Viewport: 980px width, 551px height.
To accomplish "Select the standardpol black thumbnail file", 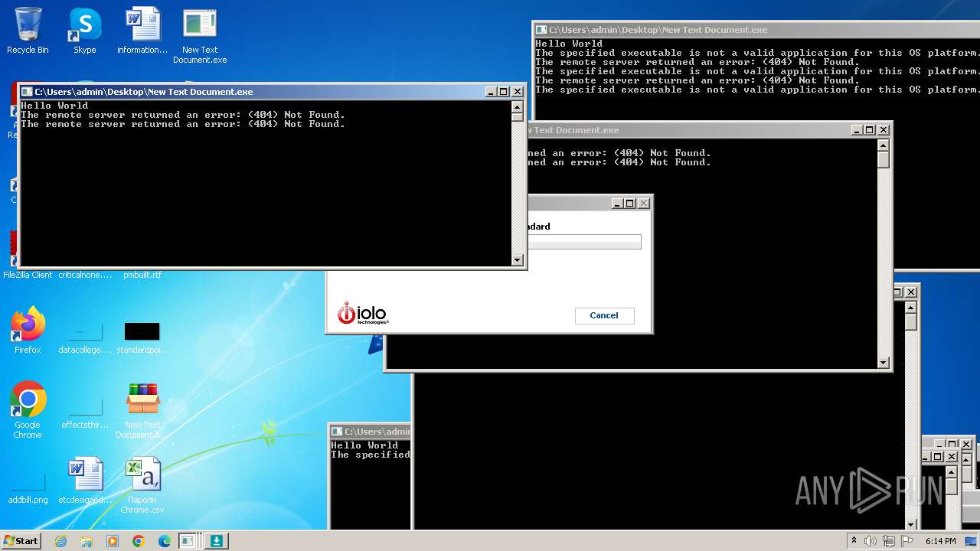I will tap(142, 337).
